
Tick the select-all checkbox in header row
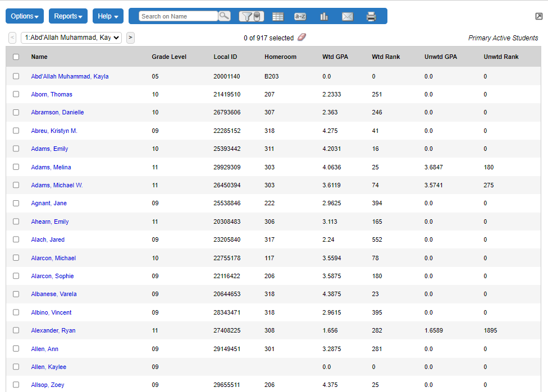click(x=16, y=57)
